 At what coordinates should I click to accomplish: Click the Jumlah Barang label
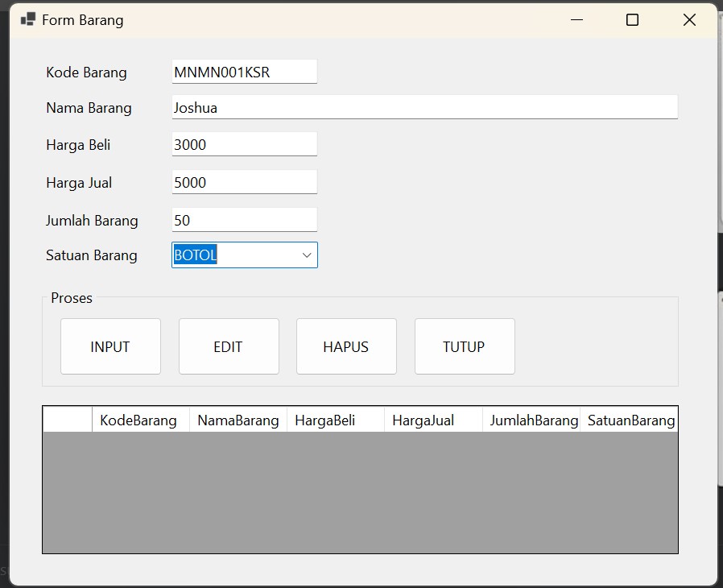pyautogui.click(x=92, y=221)
